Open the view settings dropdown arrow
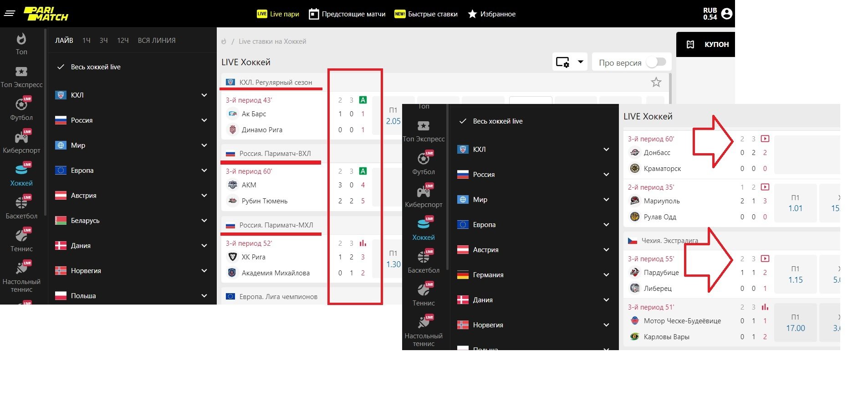Screen dimensions: 868x393 pos(581,62)
